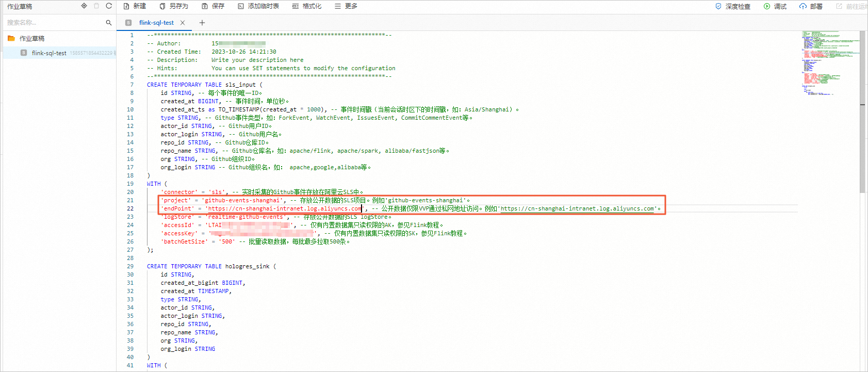Image resolution: width=868 pixels, height=372 pixels.
Task: Click 部署 deploy button
Action: pos(811,7)
